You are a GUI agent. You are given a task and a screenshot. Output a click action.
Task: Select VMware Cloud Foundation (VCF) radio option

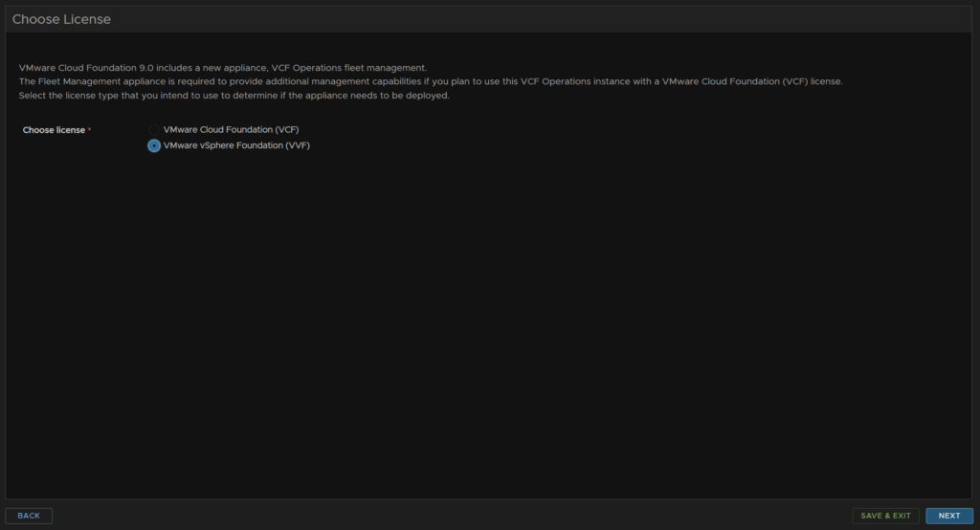pos(154,129)
